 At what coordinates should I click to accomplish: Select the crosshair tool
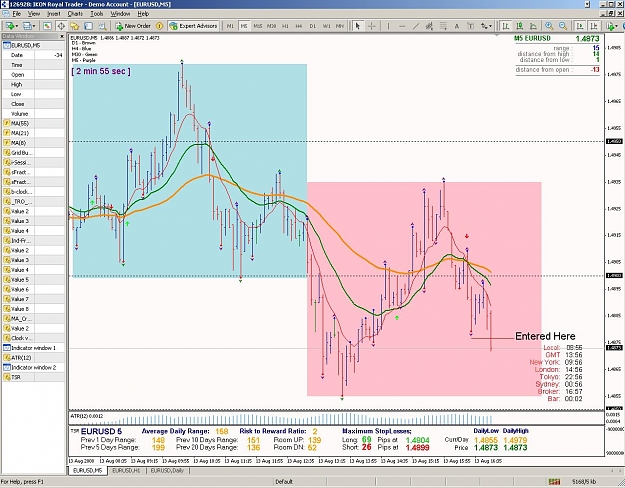[371, 26]
